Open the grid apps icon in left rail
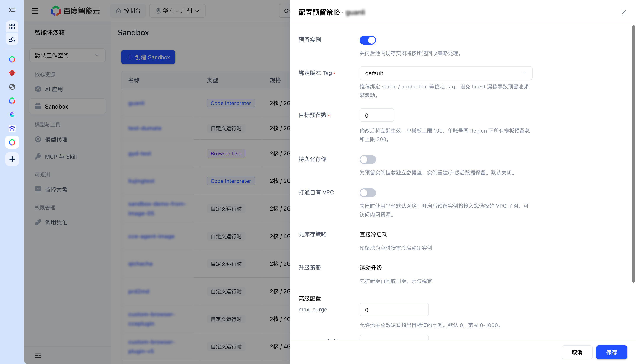Viewport: 636px width, 364px height. [x=12, y=26]
